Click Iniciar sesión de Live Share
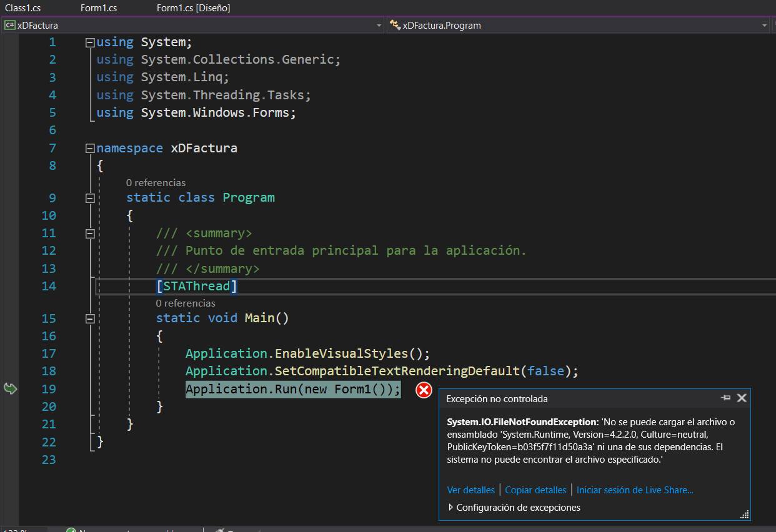 click(635, 490)
